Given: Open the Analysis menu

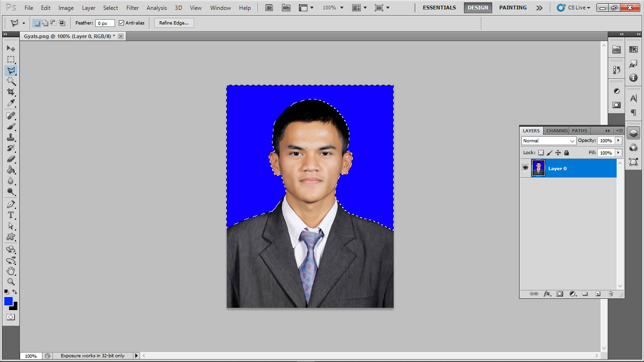Looking at the screenshot, I should [x=157, y=8].
